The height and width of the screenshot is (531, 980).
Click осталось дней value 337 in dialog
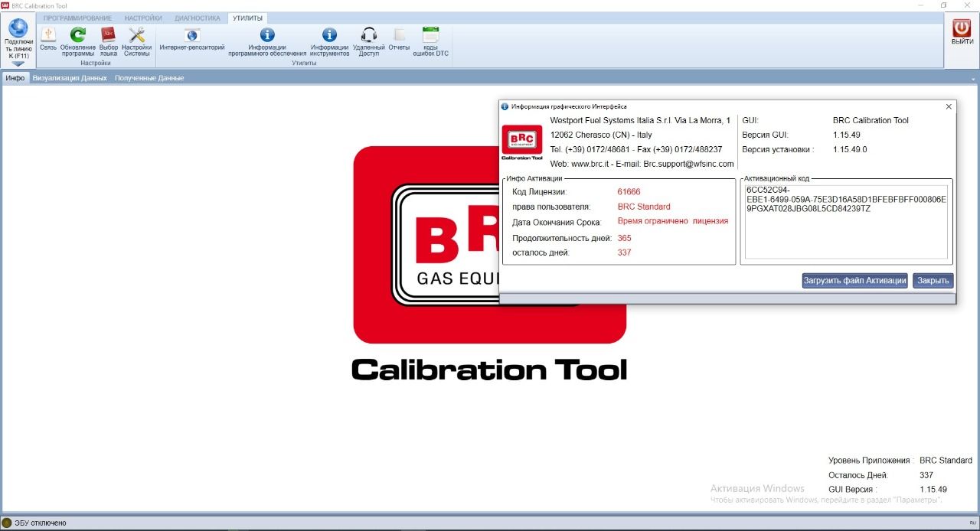click(625, 253)
